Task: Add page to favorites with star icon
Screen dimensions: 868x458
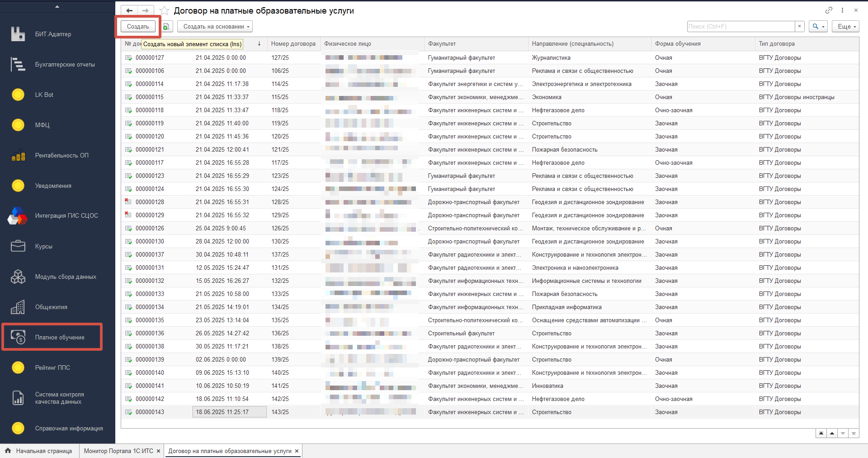Action: point(165,10)
